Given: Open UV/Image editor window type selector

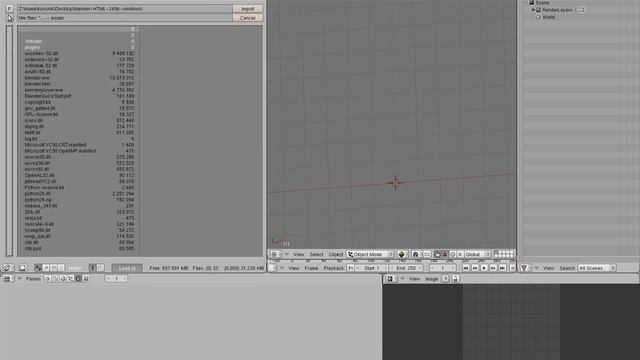Looking at the screenshot, I should point(390,279).
